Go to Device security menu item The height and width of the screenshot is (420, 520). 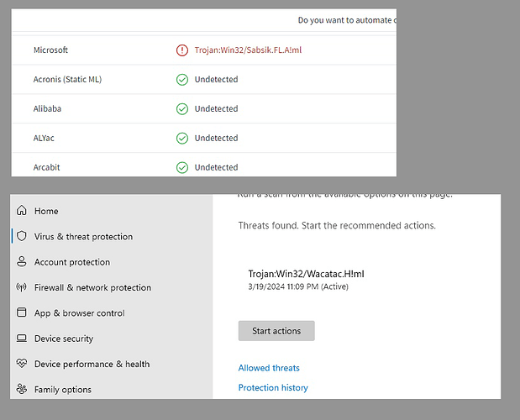(x=64, y=339)
